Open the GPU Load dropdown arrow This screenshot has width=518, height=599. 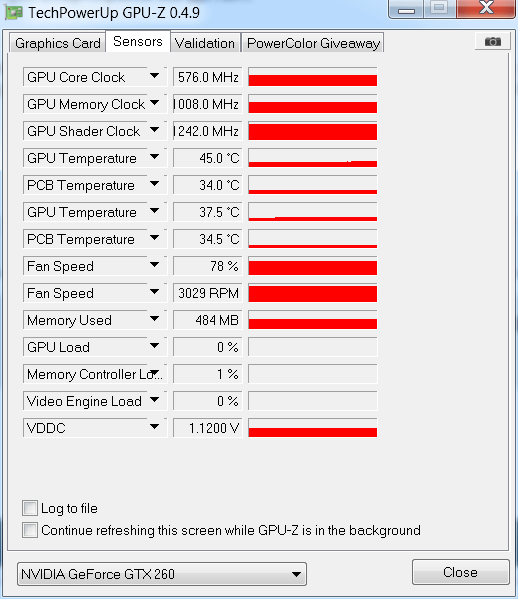pyautogui.click(x=155, y=346)
